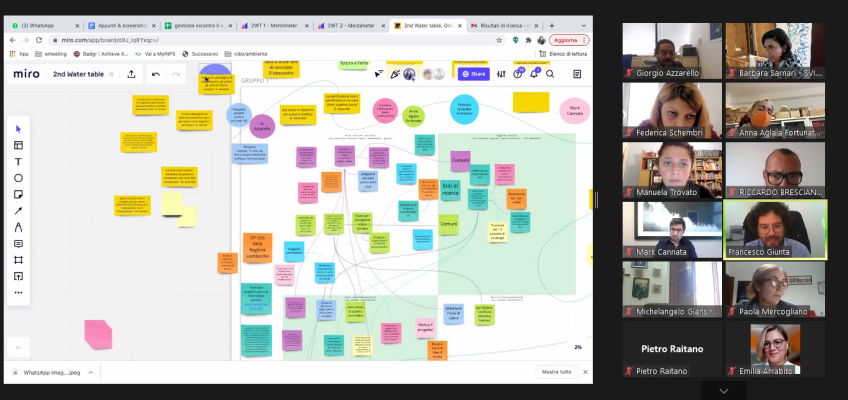The height and width of the screenshot is (400, 848).
Task: Click the cursor-hide collaborators icon
Action: [x=379, y=74]
